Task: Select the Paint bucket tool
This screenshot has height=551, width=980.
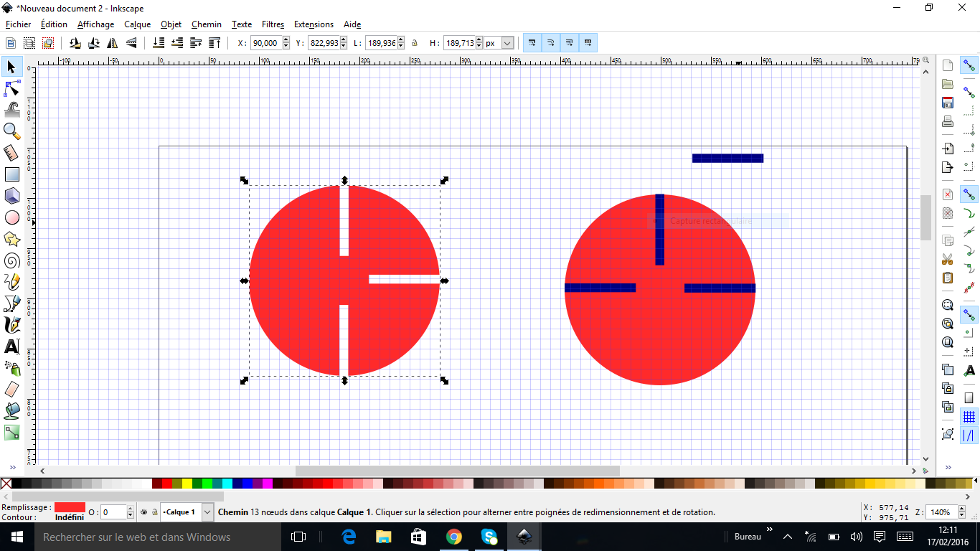Action: click(11, 411)
